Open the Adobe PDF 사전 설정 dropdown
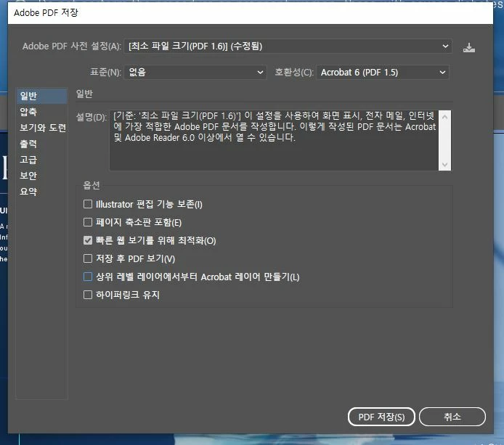504x445 pixels. coord(288,46)
